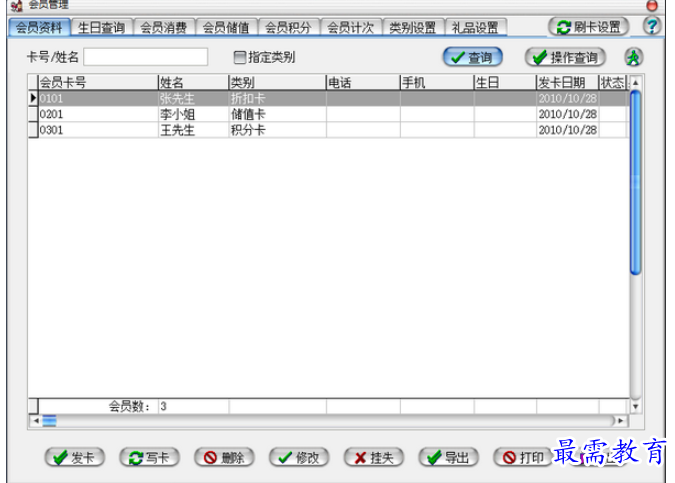Screen dimensions: 675x483
Task: Click the 刷卡设置 card settings button
Action: coord(591,27)
